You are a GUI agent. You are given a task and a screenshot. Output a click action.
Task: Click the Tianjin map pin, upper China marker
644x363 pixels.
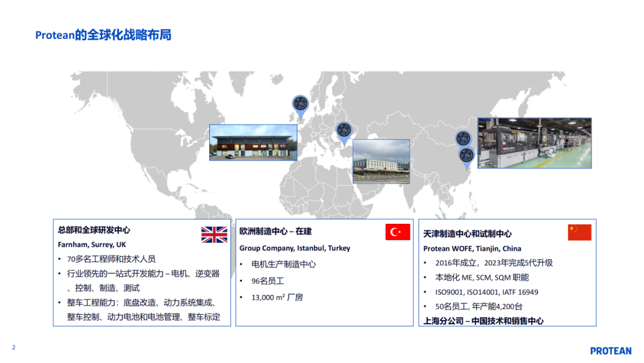[x=463, y=139]
